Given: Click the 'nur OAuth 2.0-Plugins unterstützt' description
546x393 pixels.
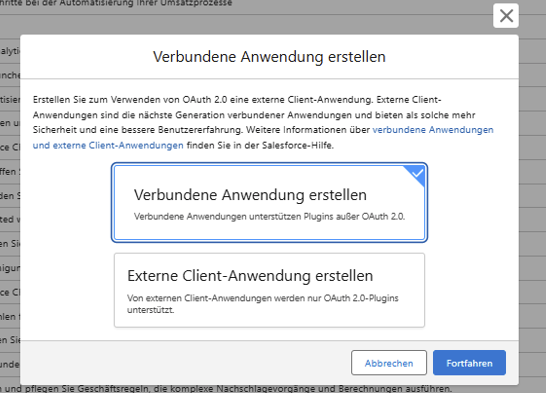Looking at the screenshot, I should 263,304.
